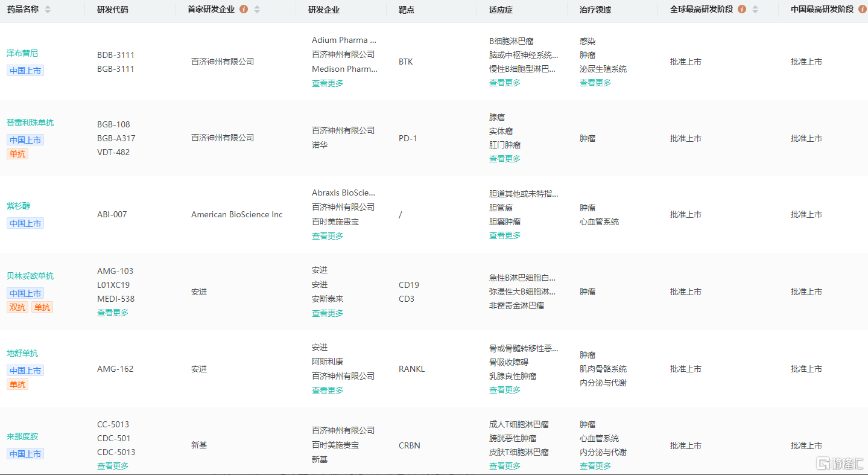The image size is (868, 475).
Task: Click 单抗 tag under 替雷利珠单抗
Action: click(17, 154)
